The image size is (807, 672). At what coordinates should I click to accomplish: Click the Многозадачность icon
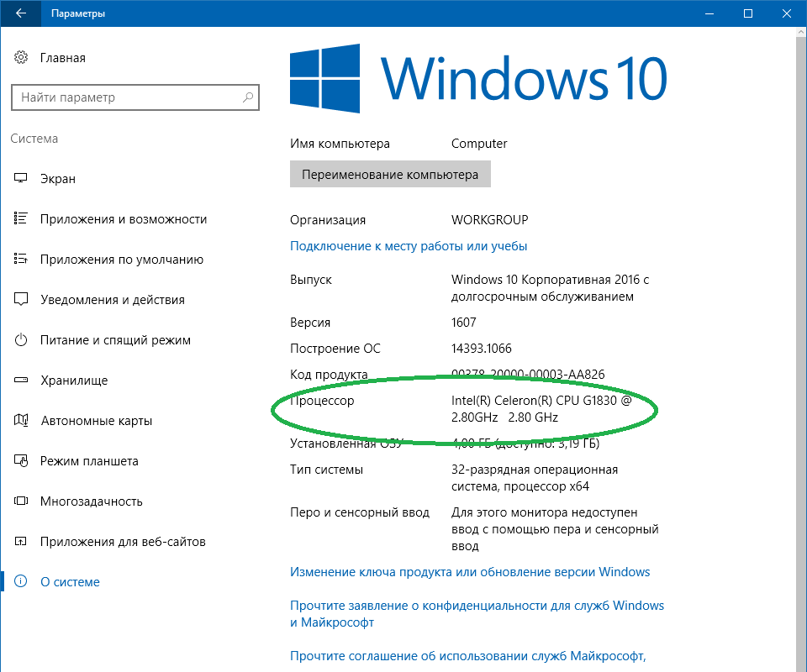[20, 501]
